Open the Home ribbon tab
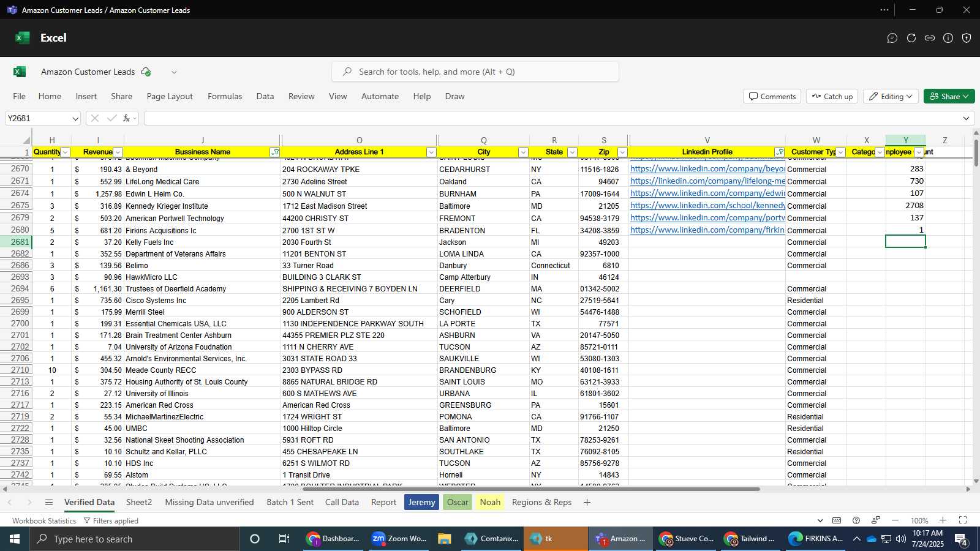The height and width of the screenshot is (551, 980). [x=50, y=96]
